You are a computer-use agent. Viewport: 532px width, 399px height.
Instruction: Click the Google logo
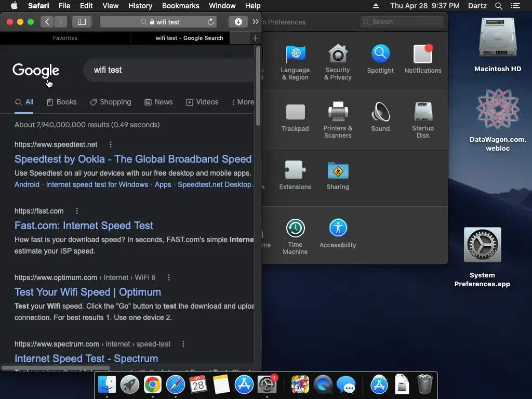pos(36,70)
